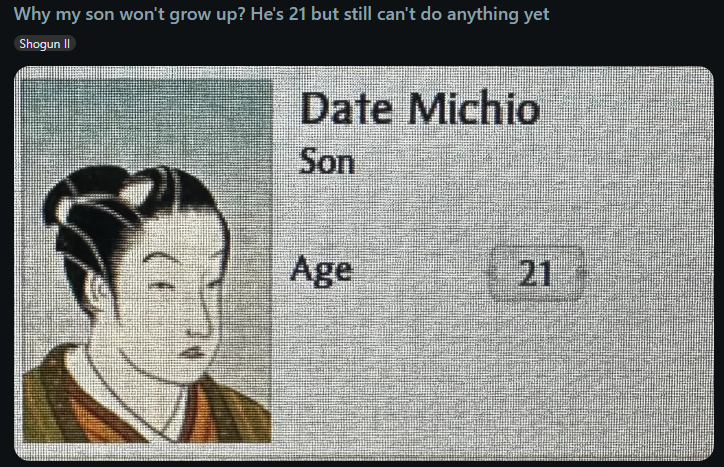Click the word "Michio" in the name

473,109
